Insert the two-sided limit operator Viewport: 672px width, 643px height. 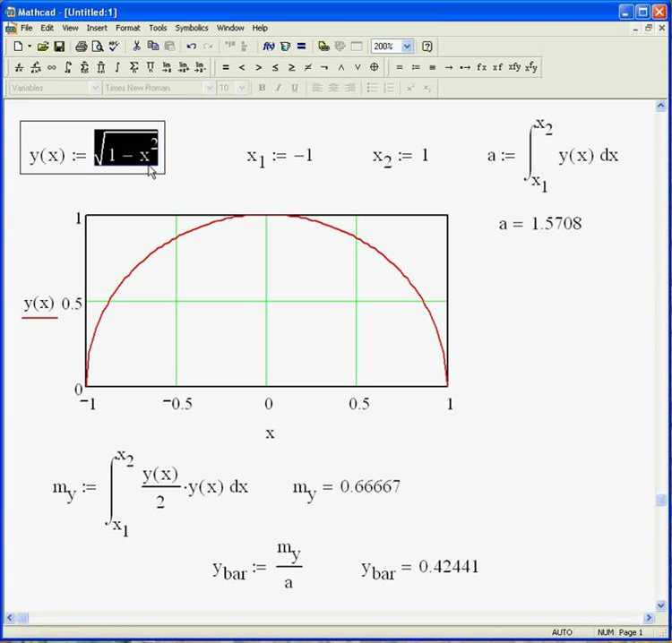167,67
